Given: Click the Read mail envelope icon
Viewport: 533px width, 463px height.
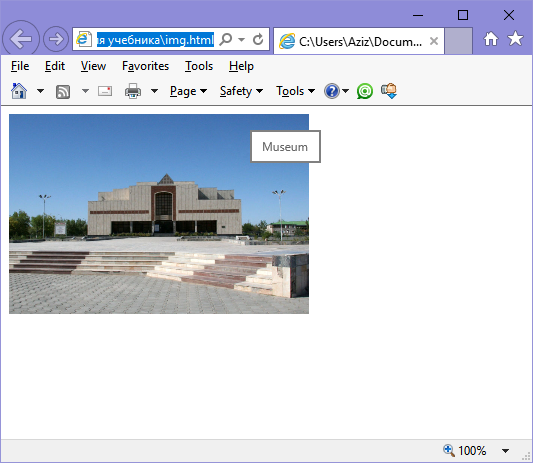Looking at the screenshot, I should [x=105, y=91].
